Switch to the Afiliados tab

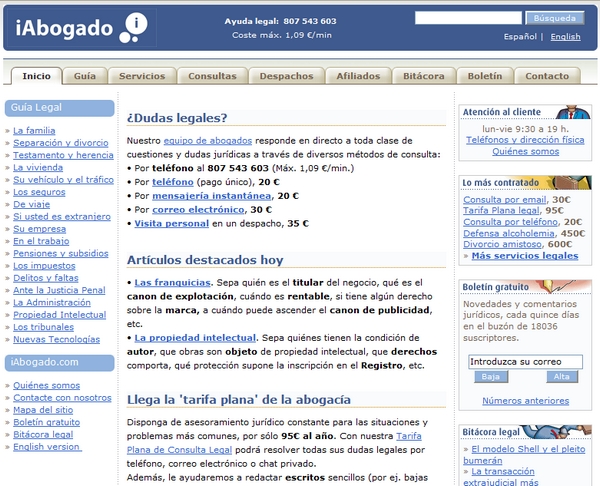[x=358, y=76]
